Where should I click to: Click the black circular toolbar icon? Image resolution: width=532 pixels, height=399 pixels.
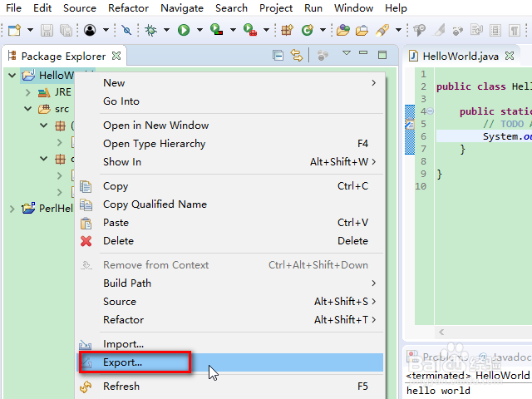pos(90,30)
